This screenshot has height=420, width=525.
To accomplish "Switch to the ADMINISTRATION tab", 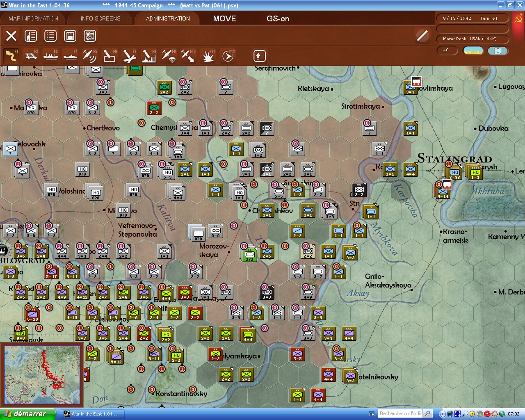I will (168, 18).
